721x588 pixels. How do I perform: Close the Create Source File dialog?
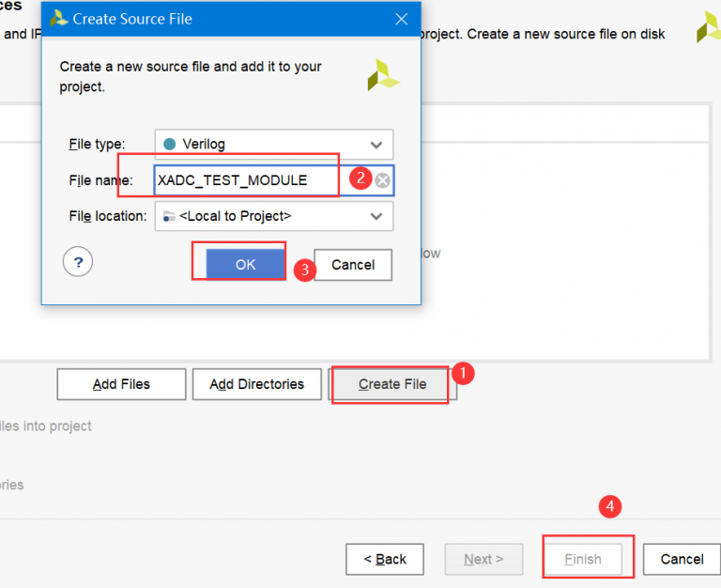401,18
